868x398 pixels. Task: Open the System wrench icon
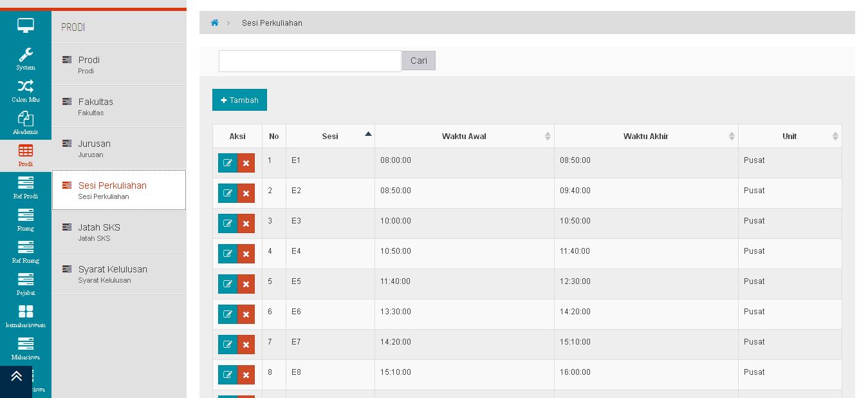coord(26,55)
